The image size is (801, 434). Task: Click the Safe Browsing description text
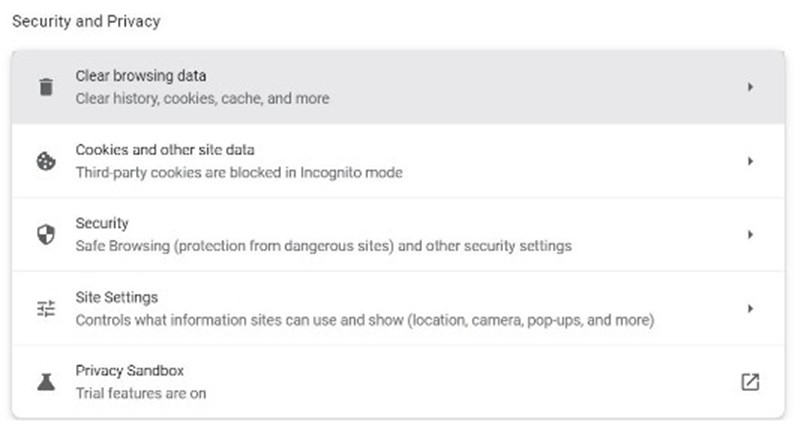pyautogui.click(x=323, y=246)
